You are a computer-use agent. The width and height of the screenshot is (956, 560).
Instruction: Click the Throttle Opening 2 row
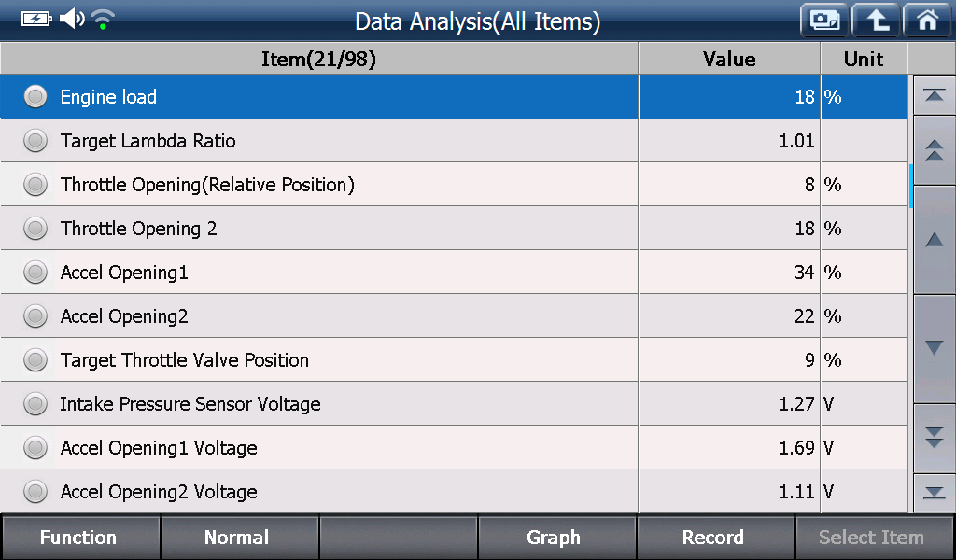point(454,229)
